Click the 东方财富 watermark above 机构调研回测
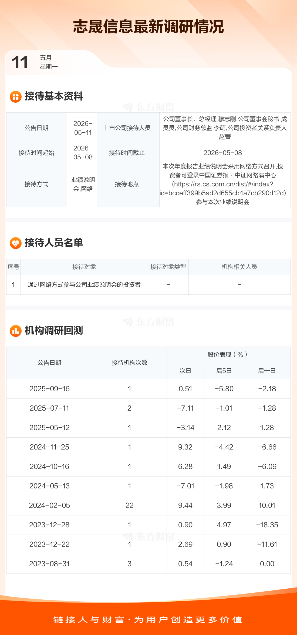The width and height of the screenshot is (297, 644). (x=148, y=322)
